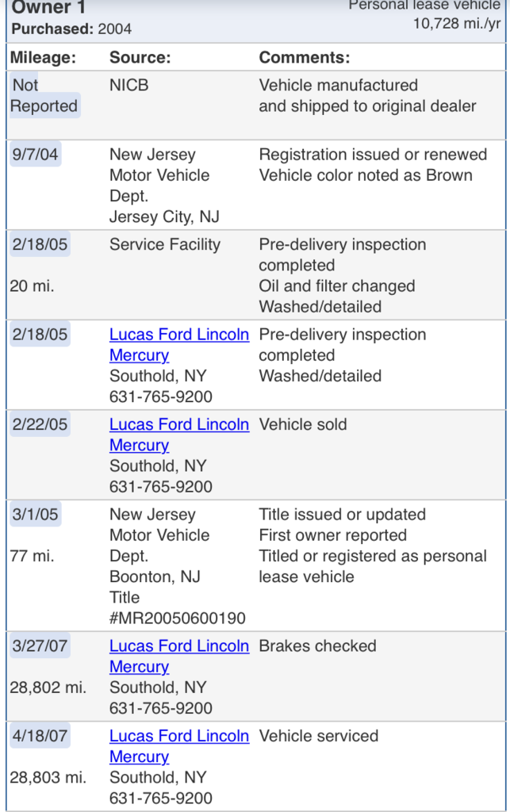Click the Not Reported mileage badge
Screen dimensions: 510x812
pyautogui.click(x=44, y=96)
